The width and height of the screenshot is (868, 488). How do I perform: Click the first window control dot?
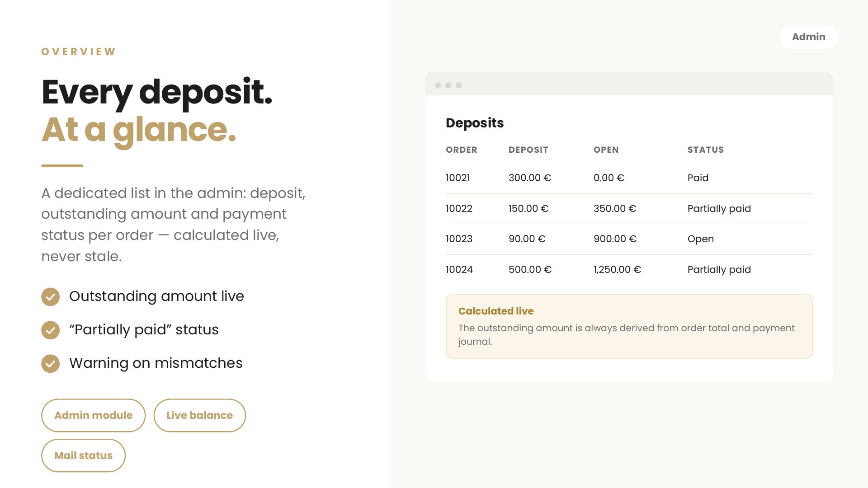coord(438,85)
